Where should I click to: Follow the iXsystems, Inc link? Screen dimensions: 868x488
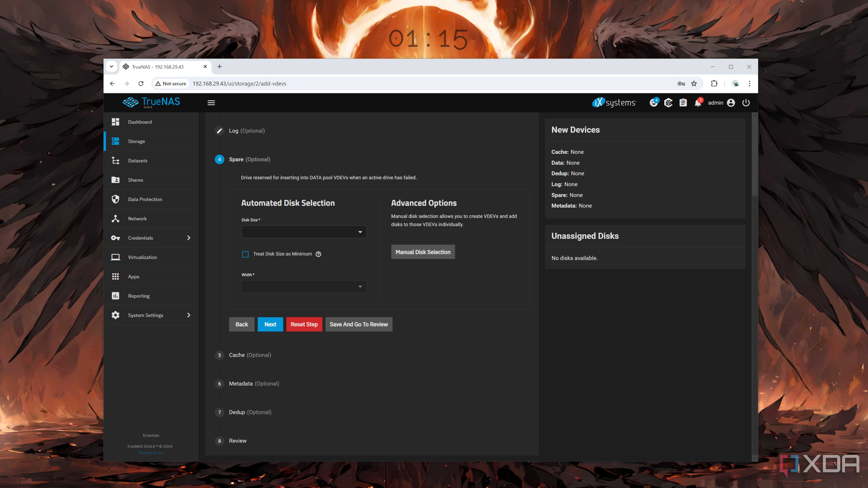(151, 453)
